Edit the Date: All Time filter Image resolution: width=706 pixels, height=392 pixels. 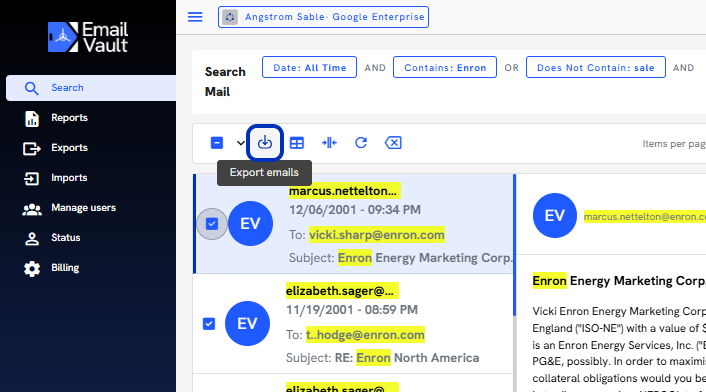point(309,67)
